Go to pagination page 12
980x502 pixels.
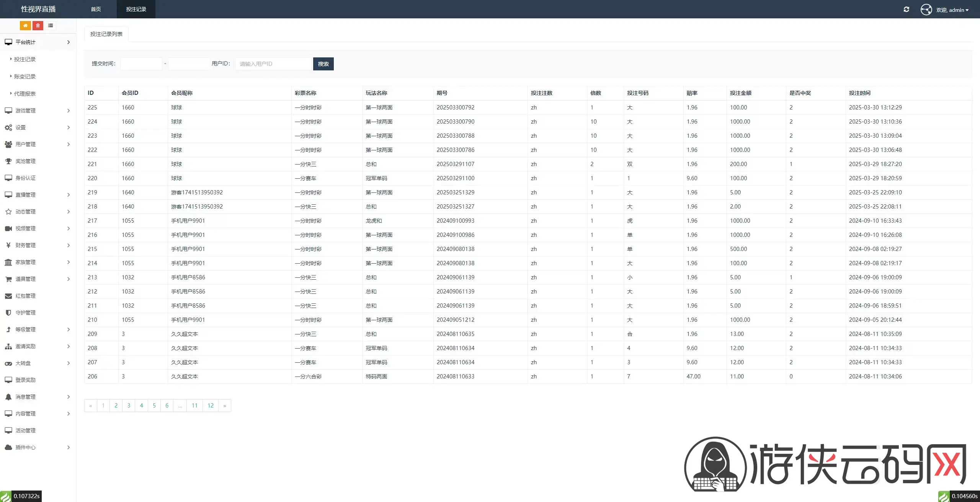click(211, 406)
